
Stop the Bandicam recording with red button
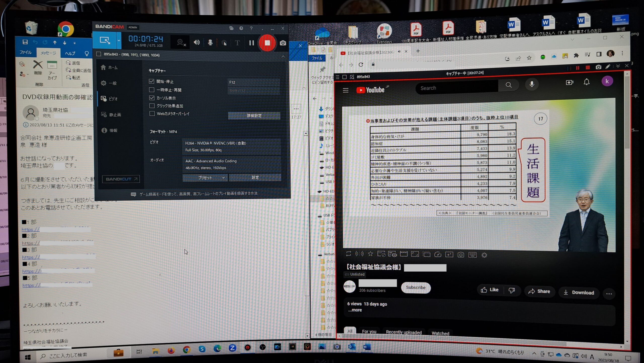point(267,43)
